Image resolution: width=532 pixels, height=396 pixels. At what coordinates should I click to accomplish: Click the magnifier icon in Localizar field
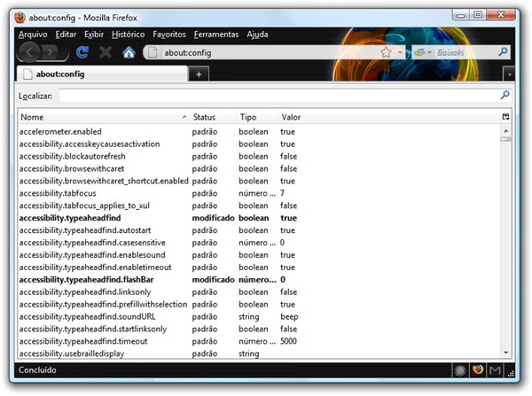tap(505, 96)
